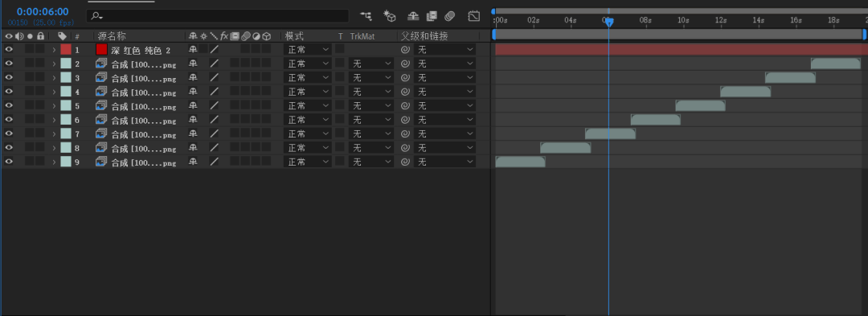Open the graph editor icon
The height and width of the screenshot is (316, 868).
point(474,16)
